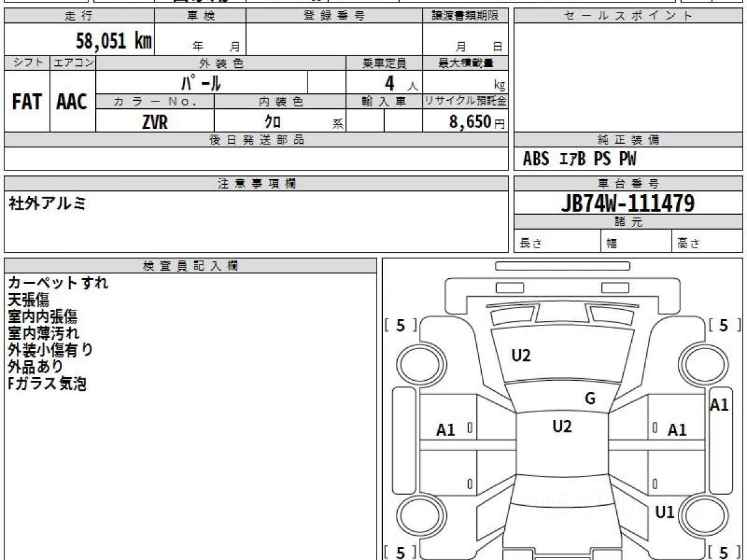Click the 幅 dimension cell
Viewport: 747px width, 560px height.
[x=636, y=241]
